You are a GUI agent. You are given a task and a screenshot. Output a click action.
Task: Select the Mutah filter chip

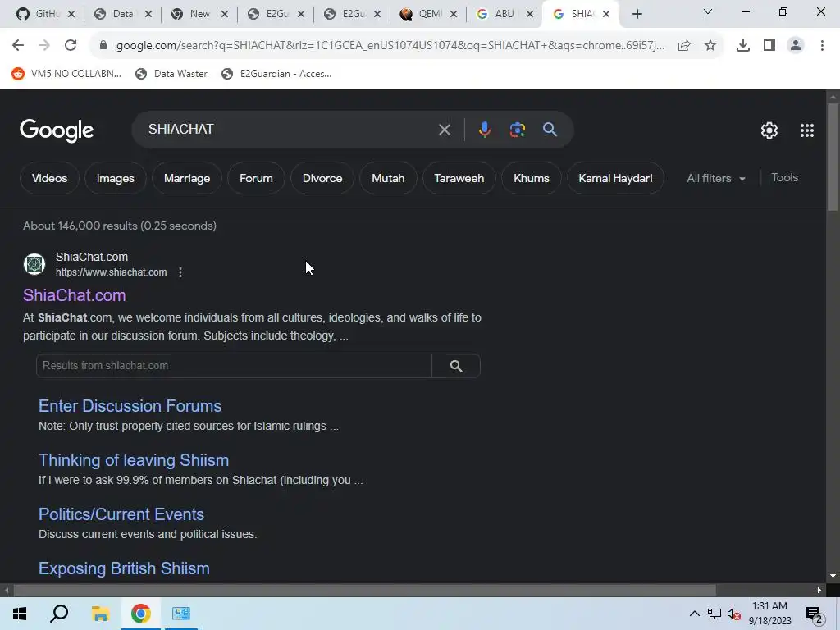[x=388, y=178]
